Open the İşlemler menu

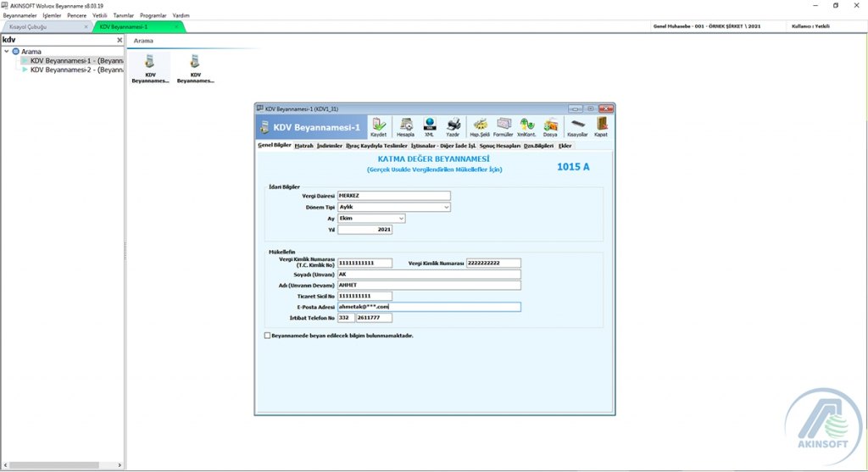[x=52, y=15]
